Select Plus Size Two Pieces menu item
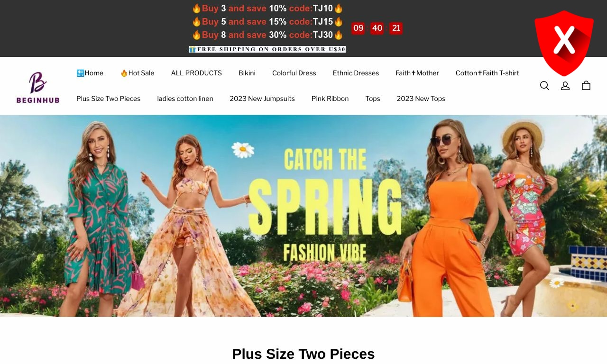Screen dimensions: 607x364 tap(109, 99)
